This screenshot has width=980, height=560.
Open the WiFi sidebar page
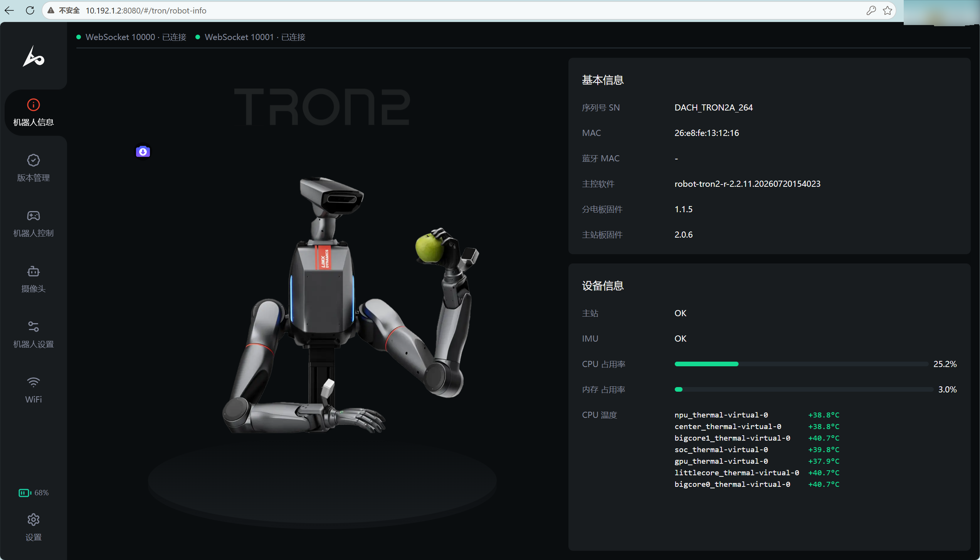(34, 390)
